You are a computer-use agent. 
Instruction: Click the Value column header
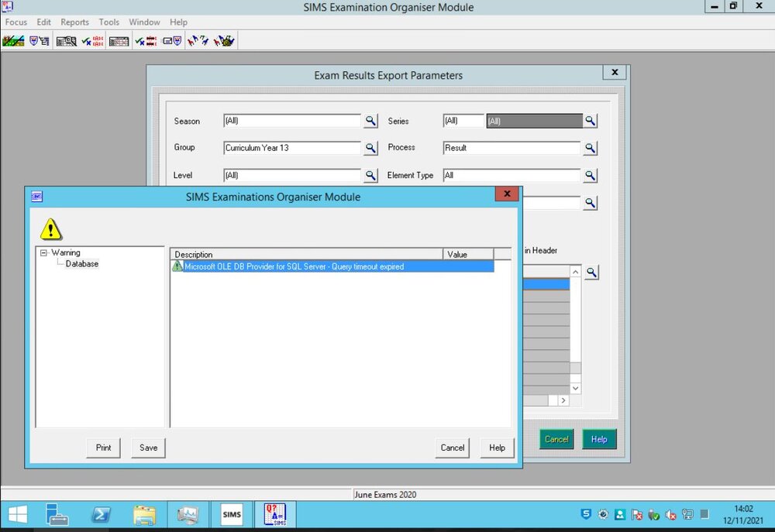(468, 255)
